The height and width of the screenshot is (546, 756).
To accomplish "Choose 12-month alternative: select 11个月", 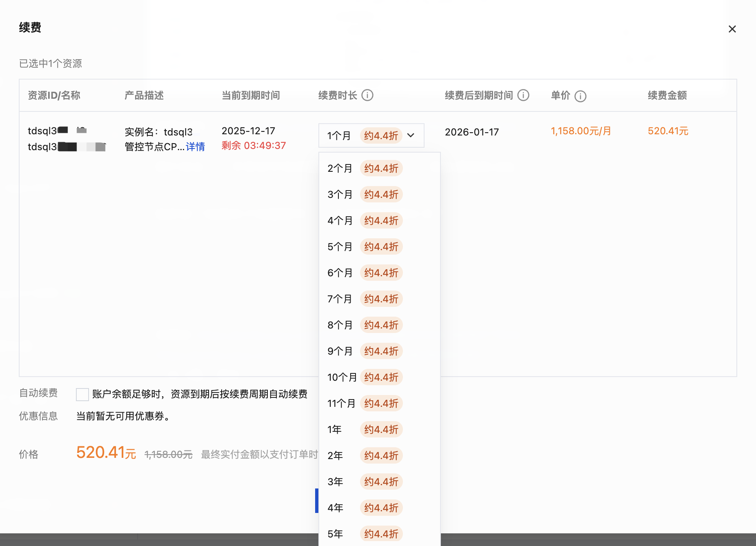I will (341, 404).
